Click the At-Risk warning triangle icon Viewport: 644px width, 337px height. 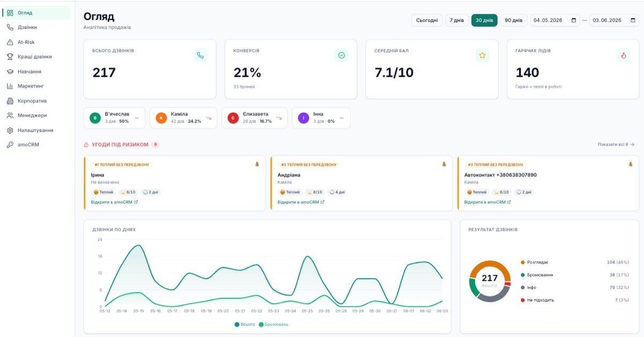click(10, 42)
